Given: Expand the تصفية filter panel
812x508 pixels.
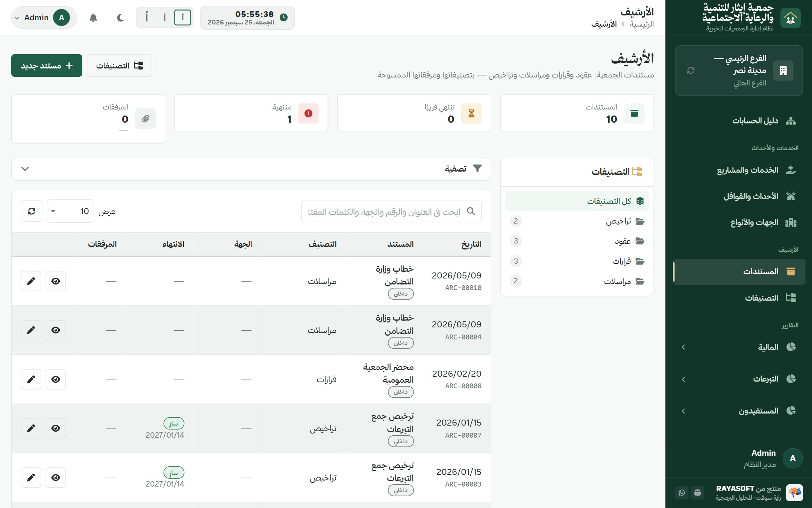Looking at the screenshot, I should [251, 169].
